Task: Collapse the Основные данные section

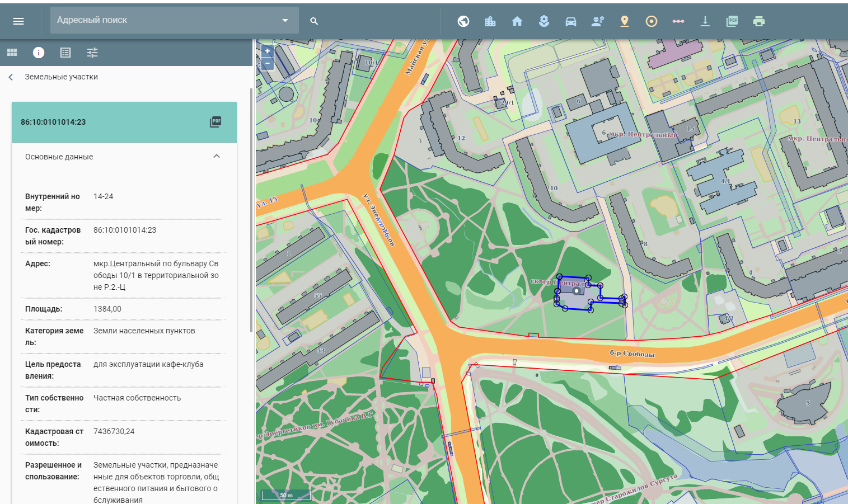Action: 217,157
